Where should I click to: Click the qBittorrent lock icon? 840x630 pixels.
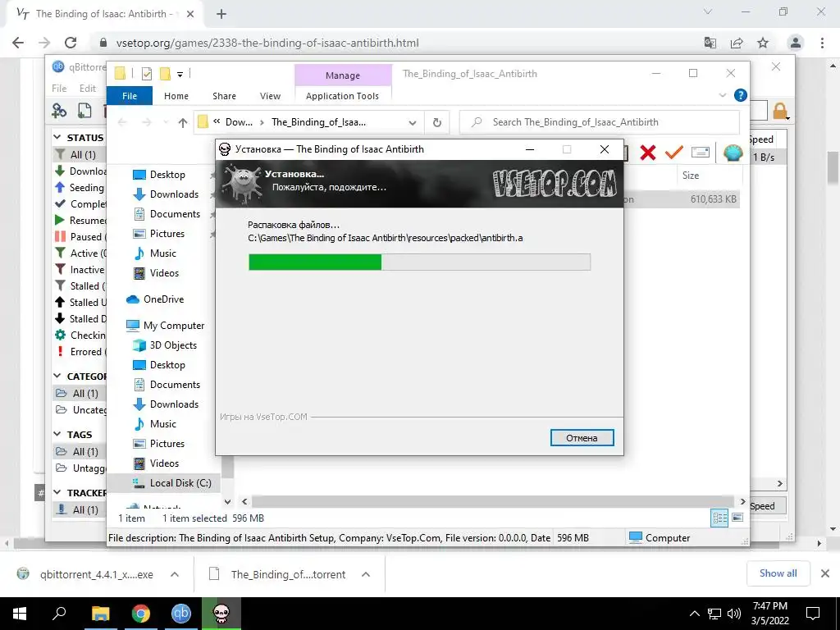pyautogui.click(x=780, y=111)
